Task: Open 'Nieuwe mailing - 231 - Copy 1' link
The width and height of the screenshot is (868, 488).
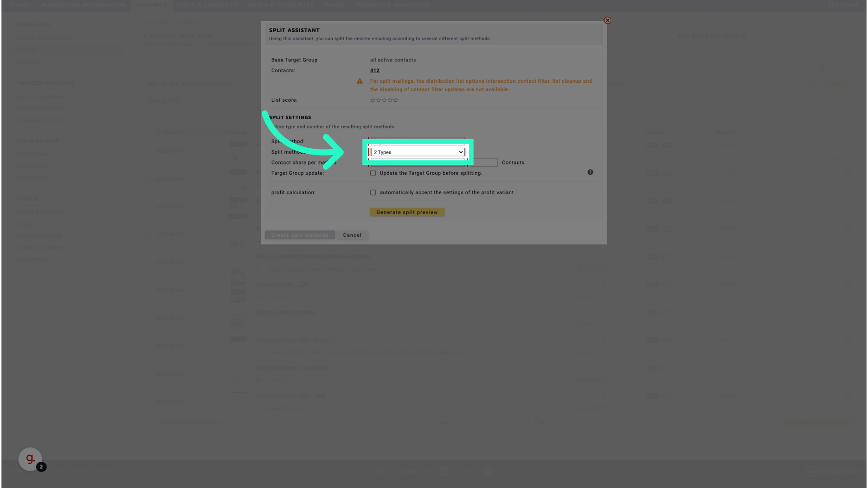Action: click(x=294, y=340)
